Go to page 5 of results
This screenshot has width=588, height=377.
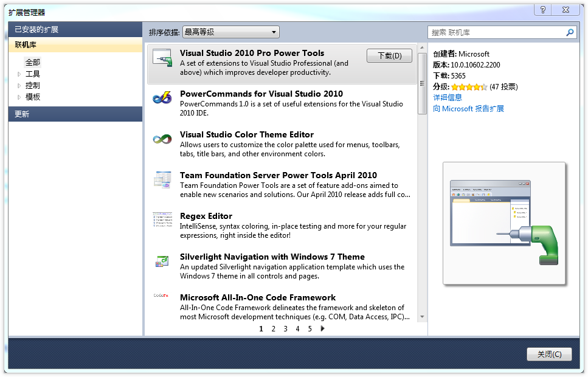tap(310, 329)
